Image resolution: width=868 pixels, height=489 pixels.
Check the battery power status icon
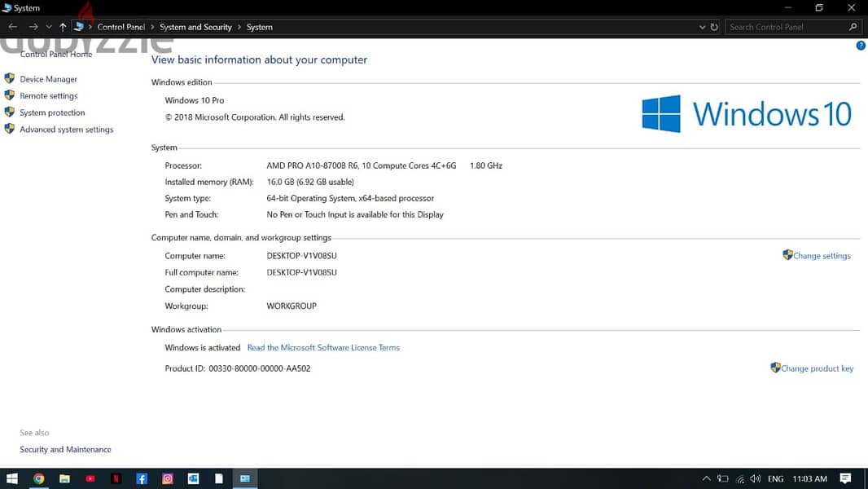click(723, 478)
